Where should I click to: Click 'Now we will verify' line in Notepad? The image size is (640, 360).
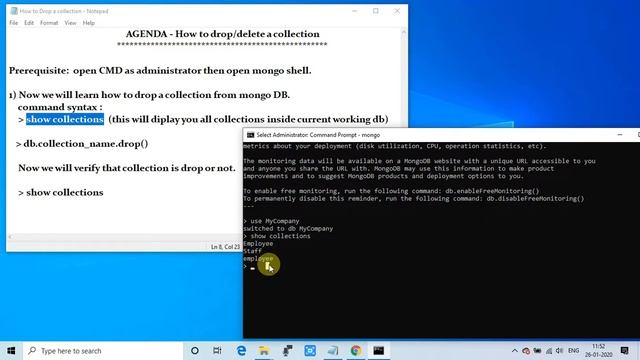pos(127,168)
